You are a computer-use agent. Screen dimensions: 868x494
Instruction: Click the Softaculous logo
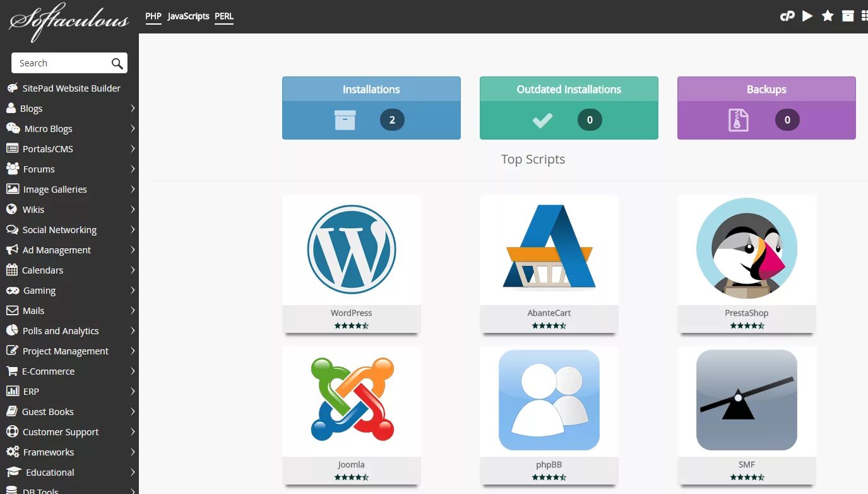point(69,22)
